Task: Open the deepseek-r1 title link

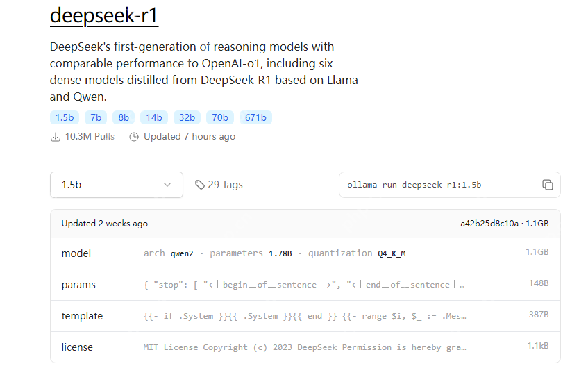Action: (104, 16)
